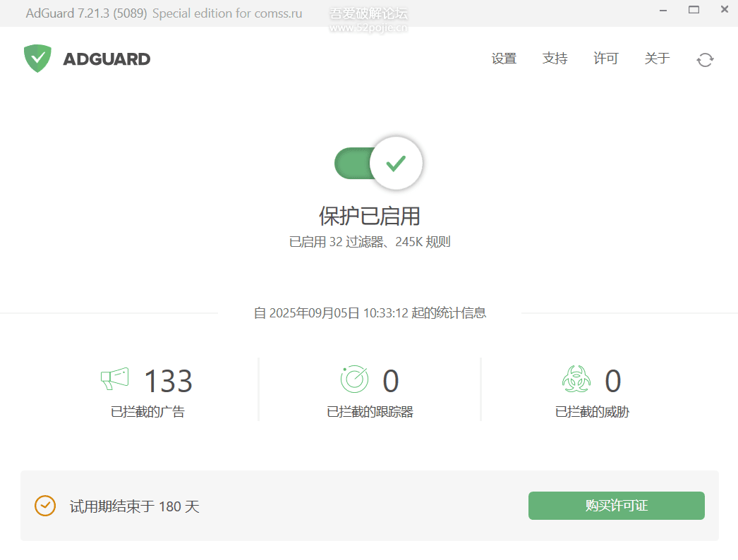Click the 已拦截的广告 label
Screen dimensions: 738x560
[x=147, y=412]
